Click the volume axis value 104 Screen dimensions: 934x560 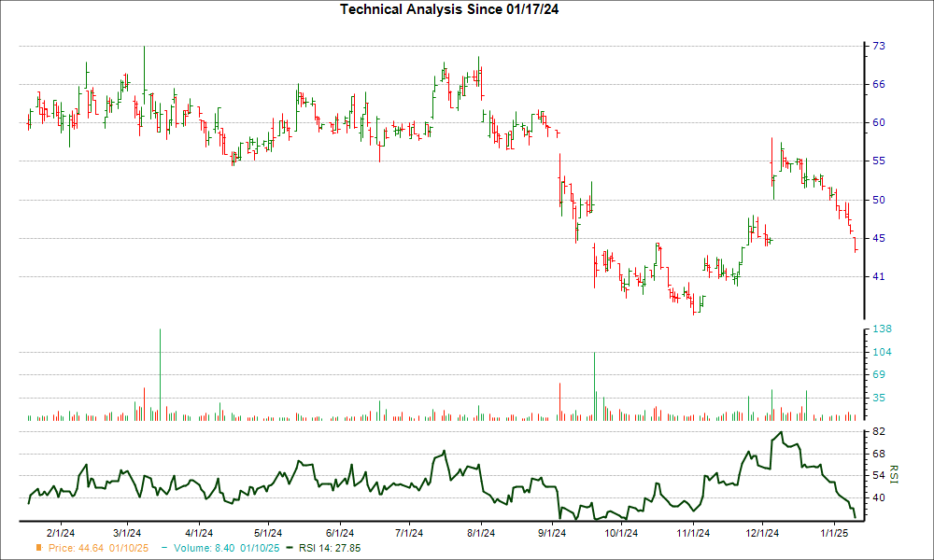882,352
